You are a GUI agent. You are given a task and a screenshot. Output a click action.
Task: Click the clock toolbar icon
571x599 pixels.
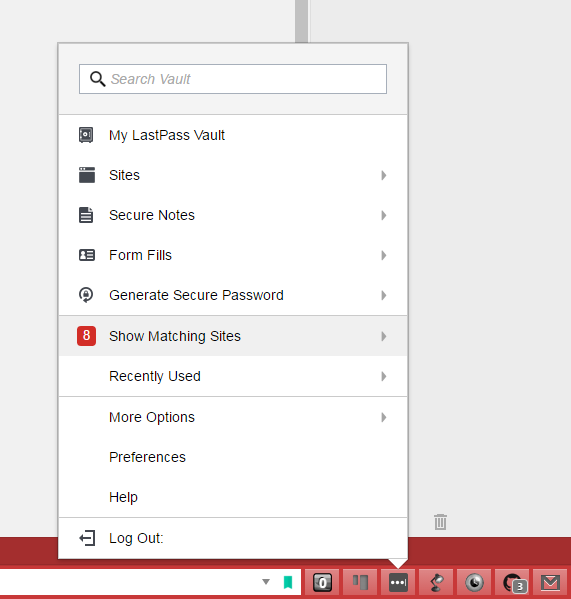[474, 583]
